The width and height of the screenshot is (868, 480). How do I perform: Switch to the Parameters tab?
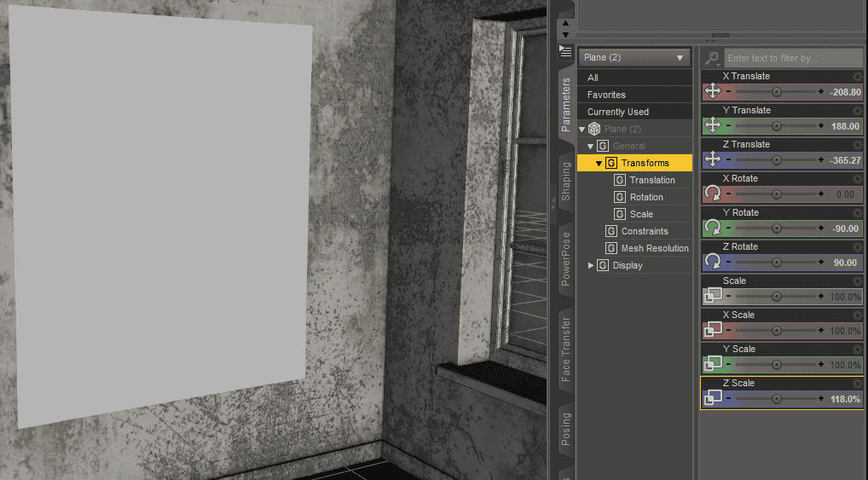point(566,105)
